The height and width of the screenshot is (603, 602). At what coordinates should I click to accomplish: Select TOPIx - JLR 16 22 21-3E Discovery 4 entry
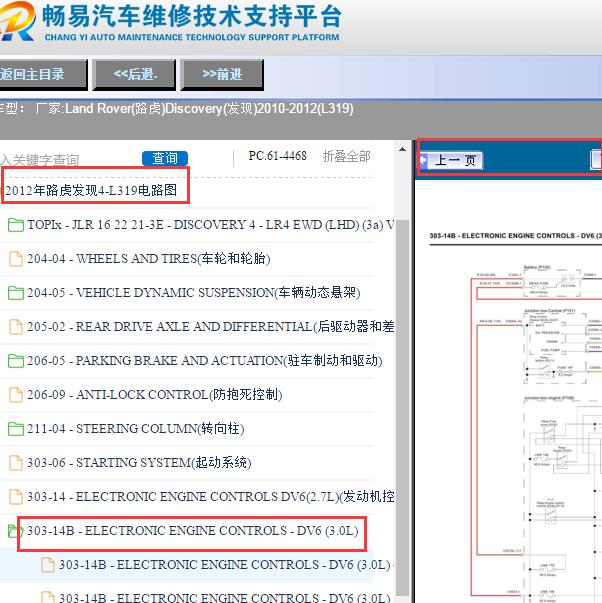pos(210,225)
